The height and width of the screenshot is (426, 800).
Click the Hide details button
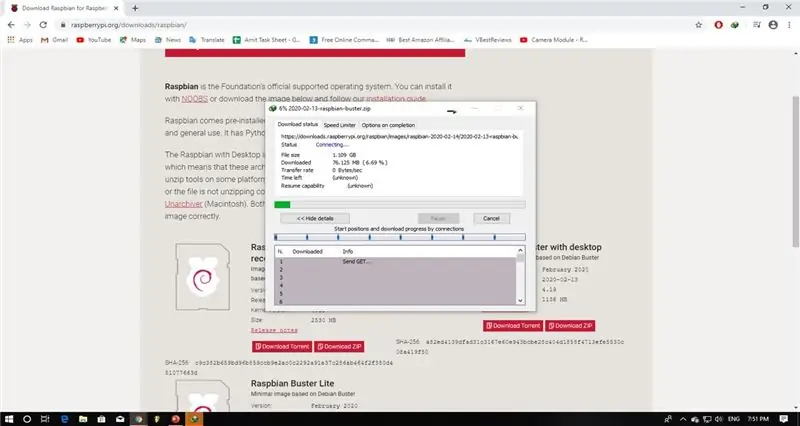315,218
